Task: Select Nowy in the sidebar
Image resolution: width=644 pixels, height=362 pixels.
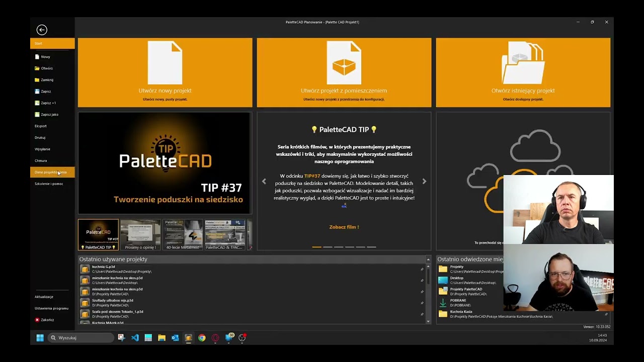Action: pyautogui.click(x=45, y=57)
